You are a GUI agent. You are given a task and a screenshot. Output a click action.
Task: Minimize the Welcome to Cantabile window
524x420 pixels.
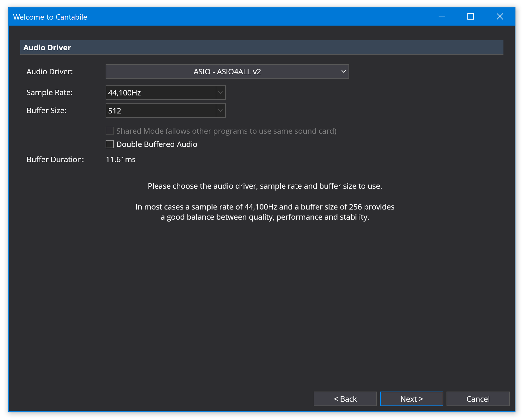[442, 16]
